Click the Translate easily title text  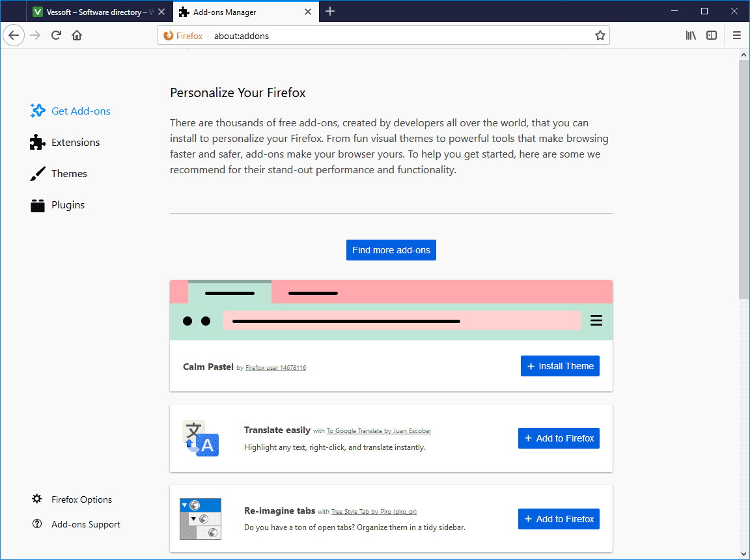(x=277, y=430)
